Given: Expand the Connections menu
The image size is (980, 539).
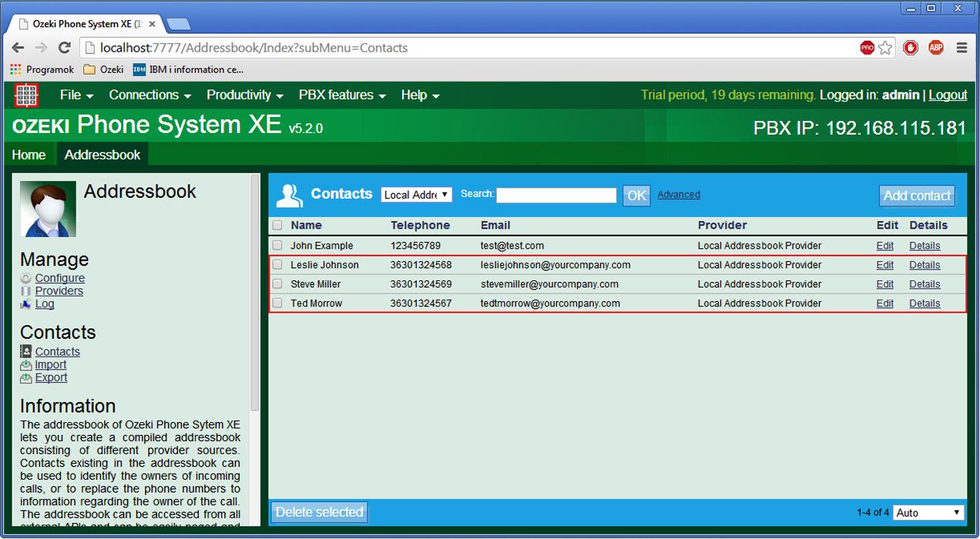Looking at the screenshot, I should pyautogui.click(x=149, y=95).
